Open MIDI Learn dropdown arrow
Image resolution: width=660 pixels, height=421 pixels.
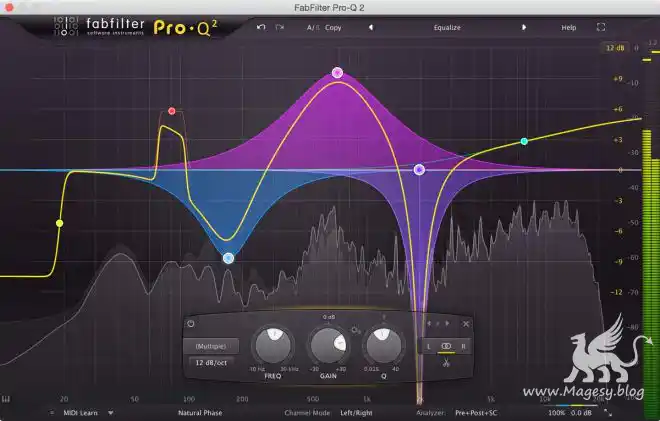(110, 413)
